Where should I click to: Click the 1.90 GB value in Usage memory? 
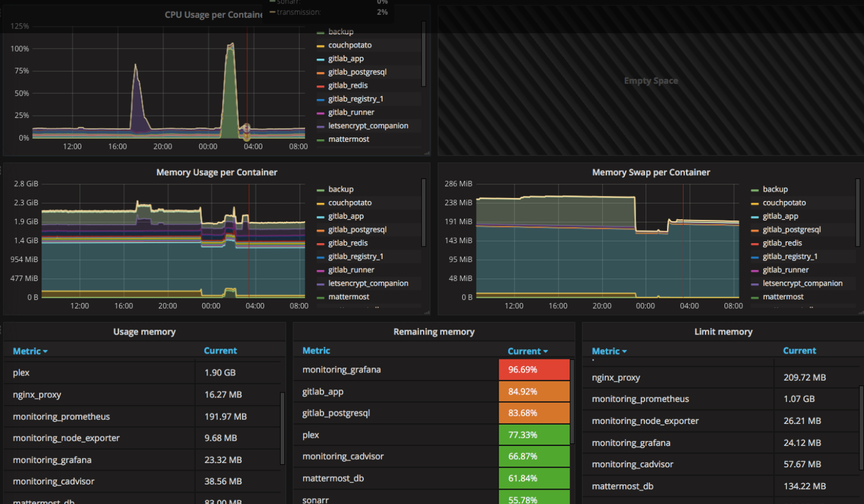click(220, 372)
